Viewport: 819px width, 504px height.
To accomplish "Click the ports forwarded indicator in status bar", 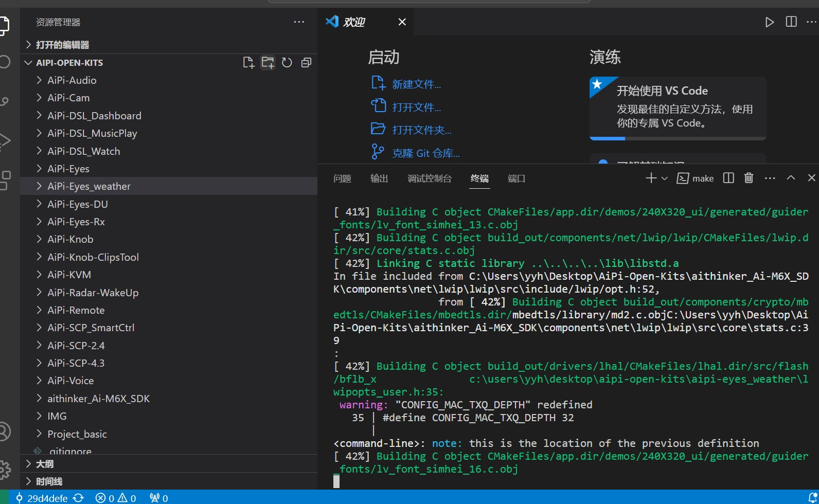I will click(x=158, y=498).
